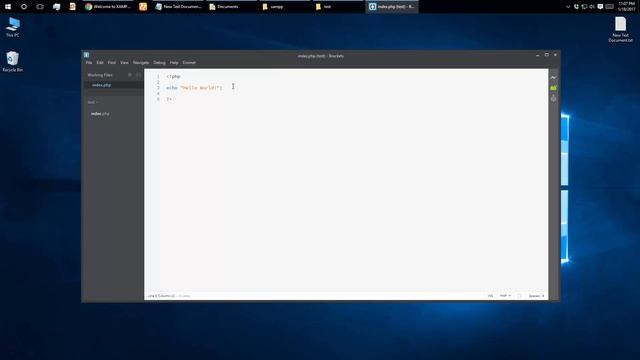The height and width of the screenshot is (360, 640).
Task: Click the split view icon beside Working Files
Action: pos(138,75)
